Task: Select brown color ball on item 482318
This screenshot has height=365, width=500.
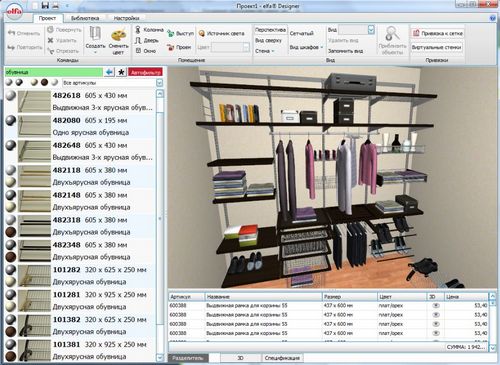Action: [11, 232]
